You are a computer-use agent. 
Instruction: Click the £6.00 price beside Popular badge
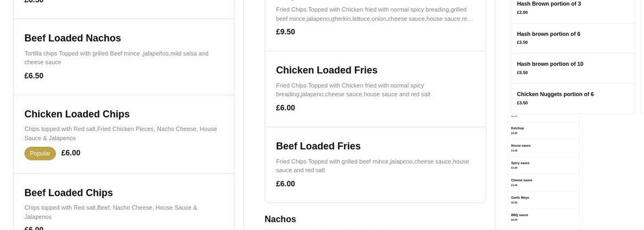click(x=71, y=153)
